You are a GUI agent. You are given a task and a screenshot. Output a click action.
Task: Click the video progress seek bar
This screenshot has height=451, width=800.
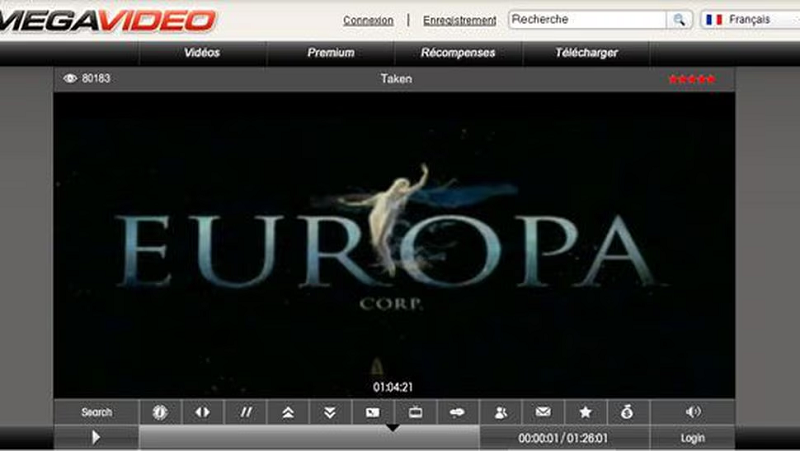[309, 438]
